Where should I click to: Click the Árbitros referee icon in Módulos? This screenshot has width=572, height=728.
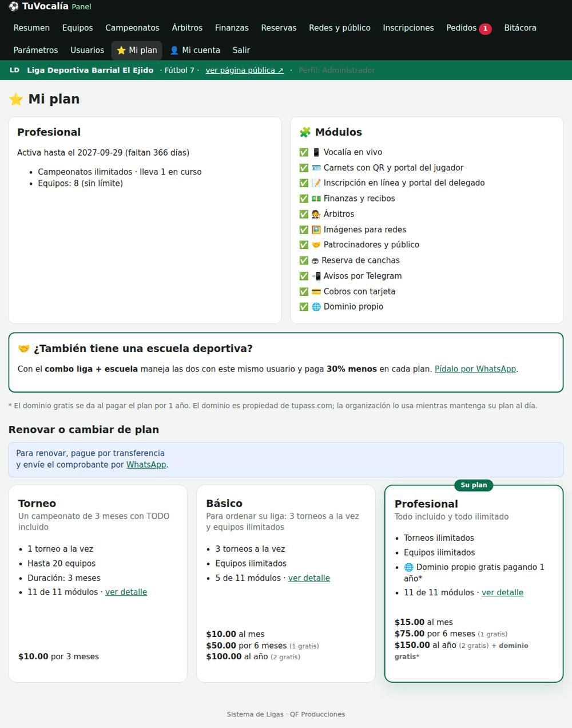click(x=316, y=214)
